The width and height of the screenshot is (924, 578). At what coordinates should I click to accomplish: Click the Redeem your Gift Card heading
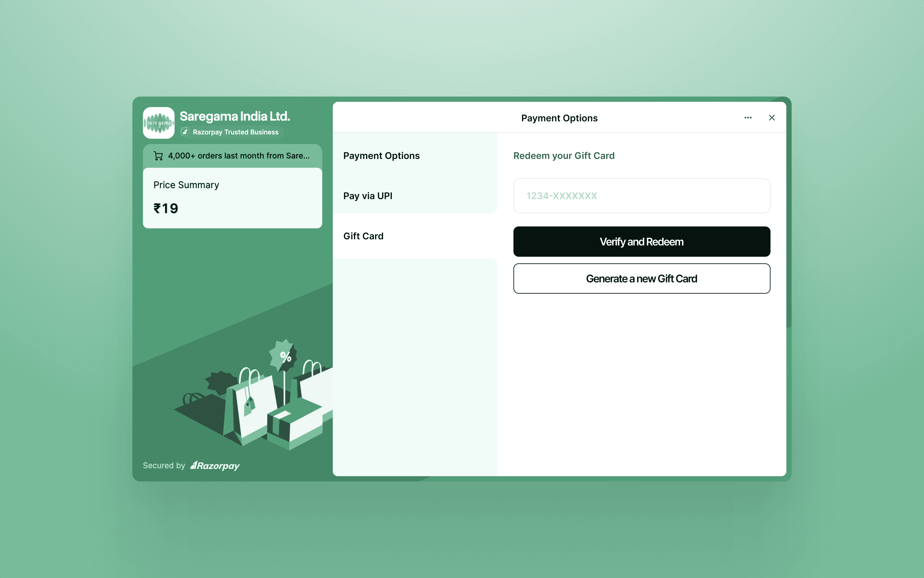[x=564, y=156]
